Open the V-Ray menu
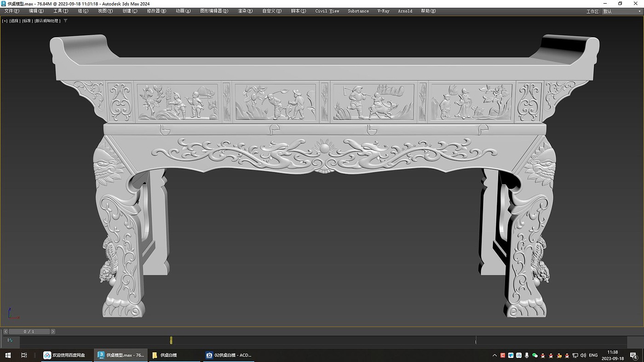The height and width of the screenshot is (362, 644). pyautogui.click(x=383, y=11)
